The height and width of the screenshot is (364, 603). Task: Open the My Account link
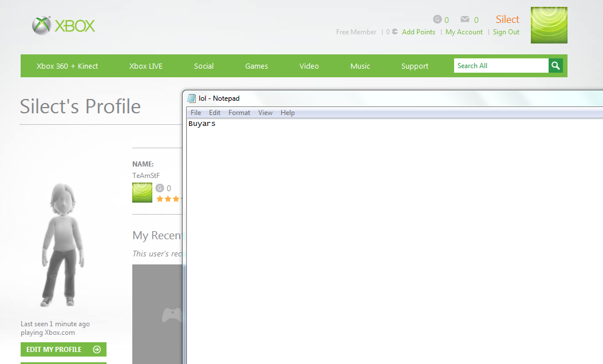[464, 32]
